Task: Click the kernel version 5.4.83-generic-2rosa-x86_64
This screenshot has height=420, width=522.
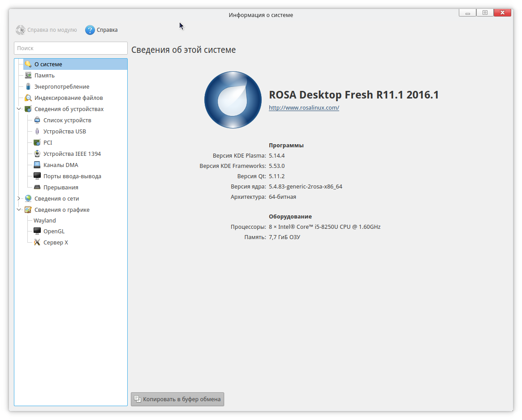Action: (x=306, y=187)
